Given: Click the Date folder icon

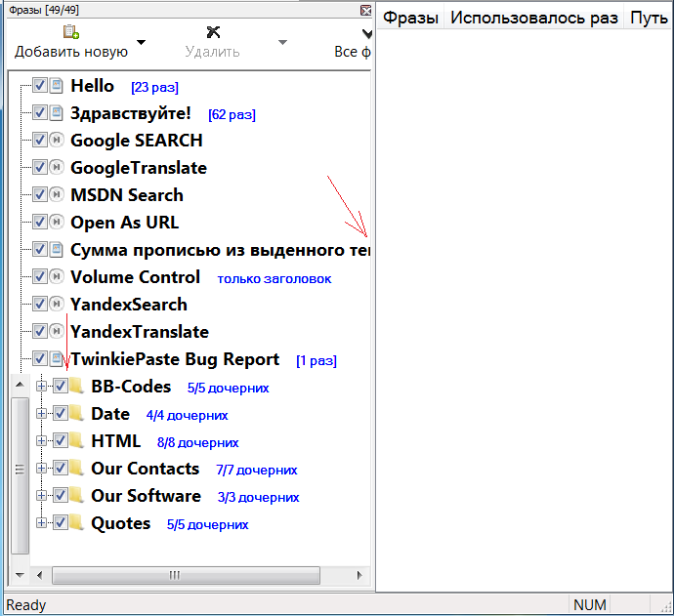Looking at the screenshot, I should (x=76, y=413).
